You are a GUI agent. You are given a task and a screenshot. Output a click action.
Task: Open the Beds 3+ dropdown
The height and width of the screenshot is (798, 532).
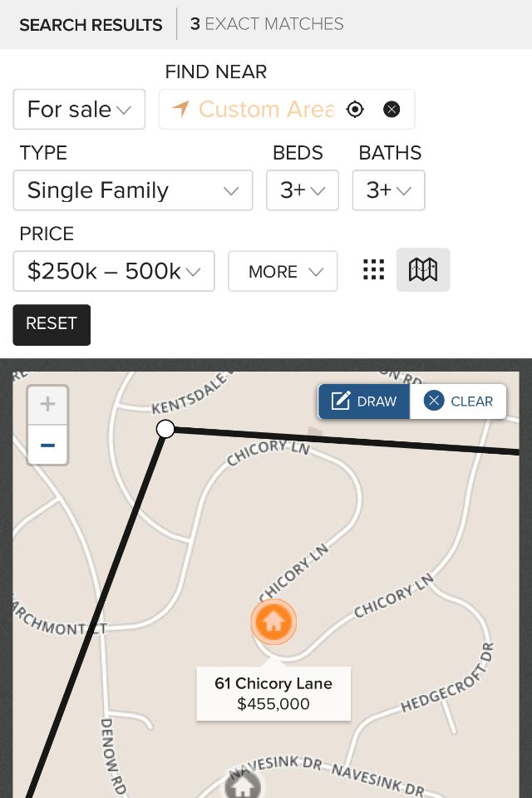302,190
